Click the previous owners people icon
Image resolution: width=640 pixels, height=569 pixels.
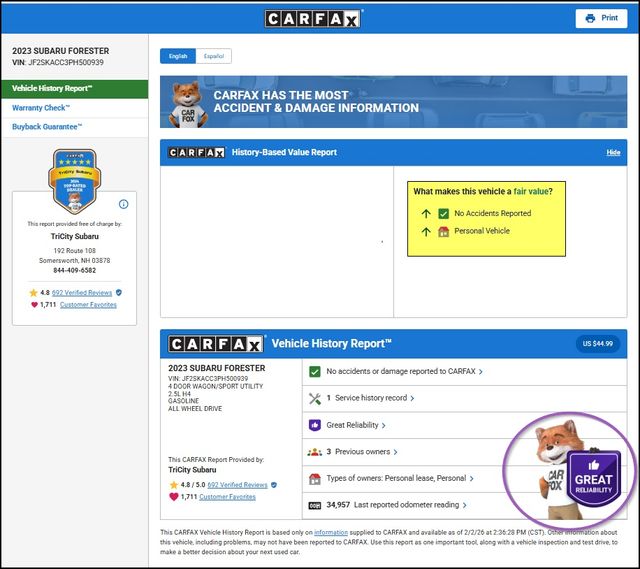[x=315, y=452]
